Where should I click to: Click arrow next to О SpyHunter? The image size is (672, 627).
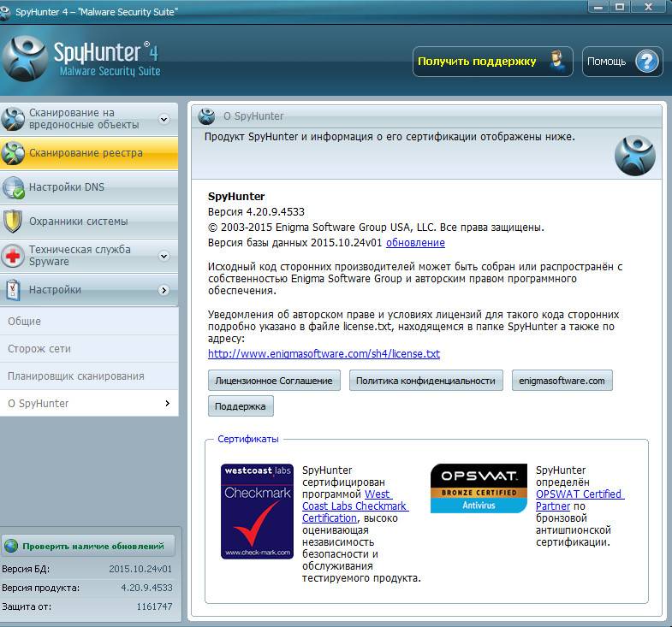(x=168, y=403)
